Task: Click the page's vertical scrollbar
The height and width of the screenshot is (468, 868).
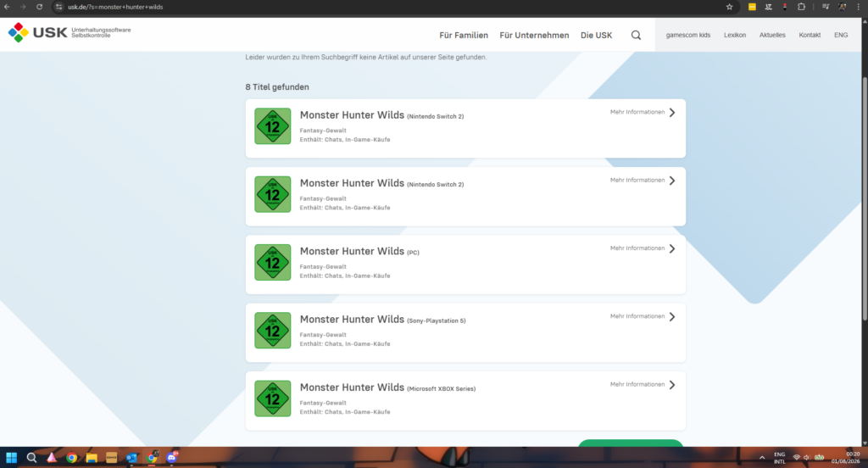Action: pyautogui.click(x=865, y=199)
